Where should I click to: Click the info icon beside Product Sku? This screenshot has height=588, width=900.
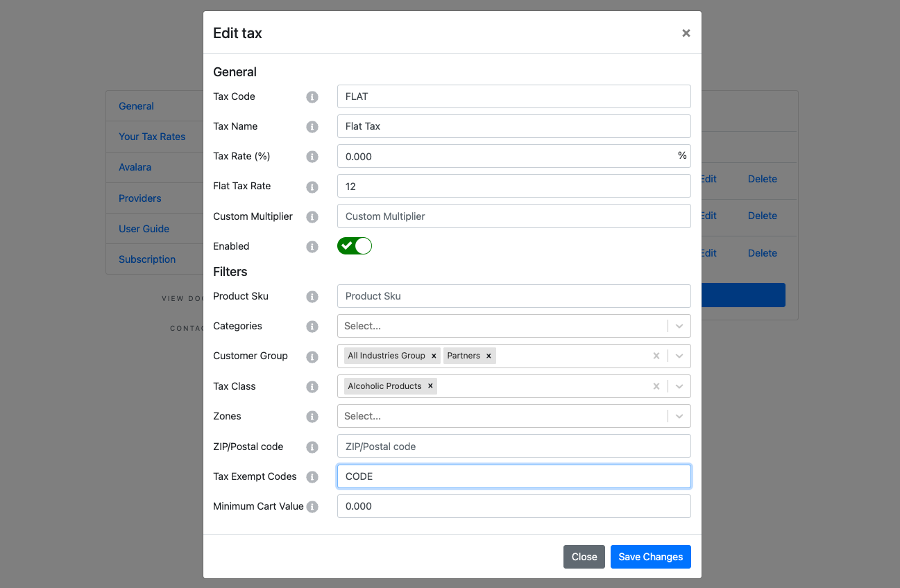tap(312, 297)
